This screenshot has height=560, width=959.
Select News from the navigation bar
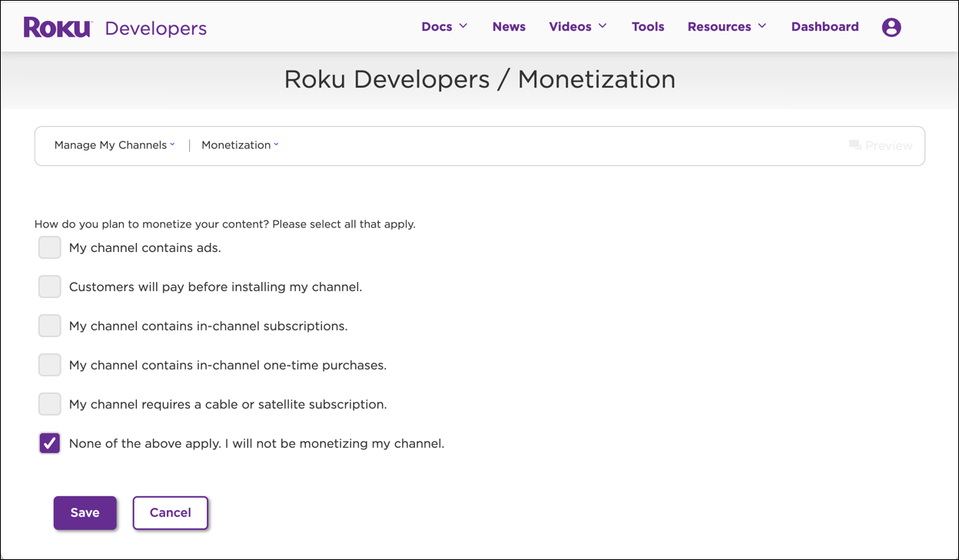(x=509, y=26)
